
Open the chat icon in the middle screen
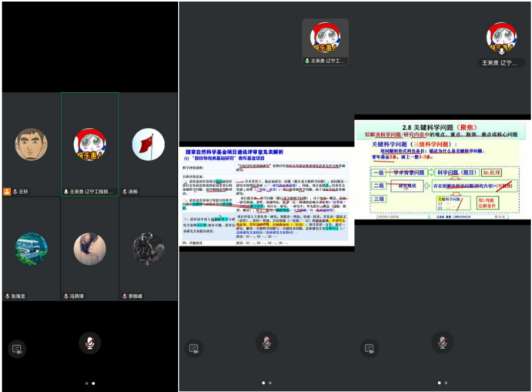tap(192, 349)
